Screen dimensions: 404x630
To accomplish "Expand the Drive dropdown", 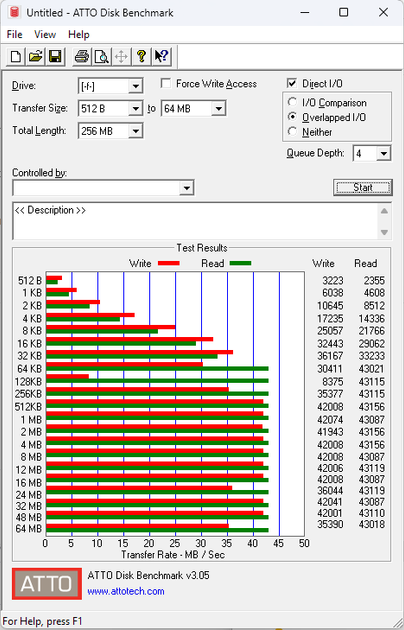I will coord(136,86).
